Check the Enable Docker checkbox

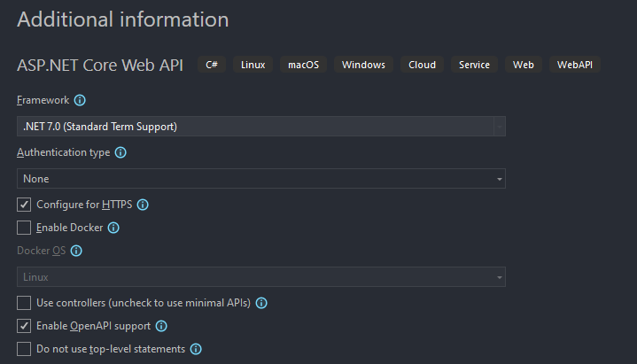point(24,228)
